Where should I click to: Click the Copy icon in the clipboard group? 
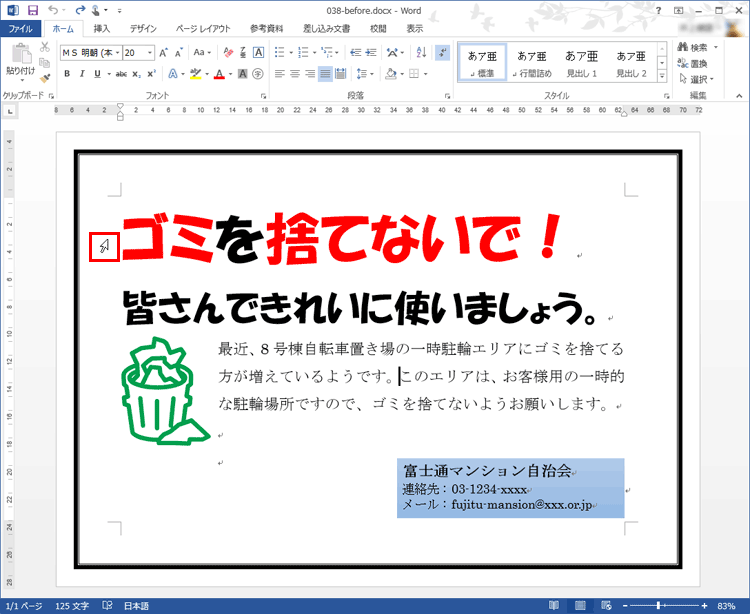[x=44, y=63]
